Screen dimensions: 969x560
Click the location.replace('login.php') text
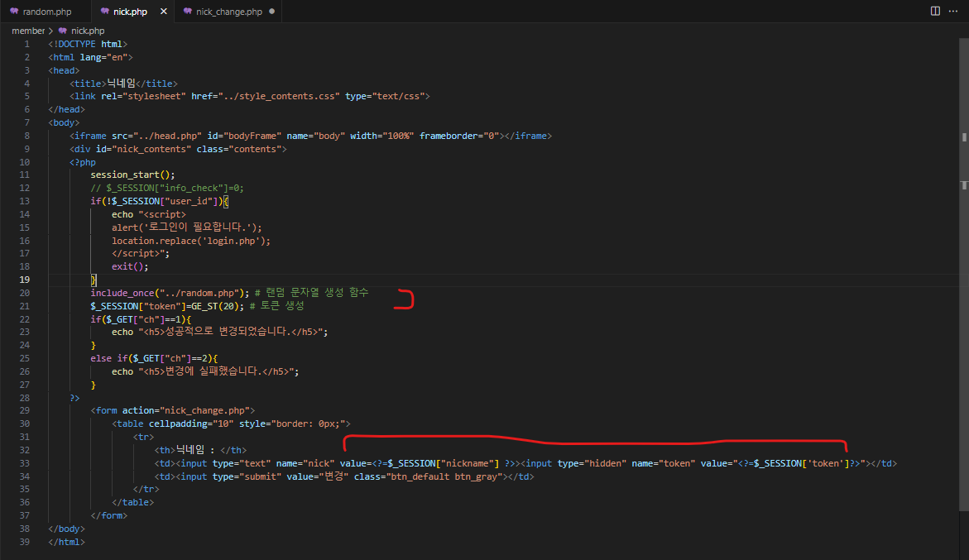191,241
